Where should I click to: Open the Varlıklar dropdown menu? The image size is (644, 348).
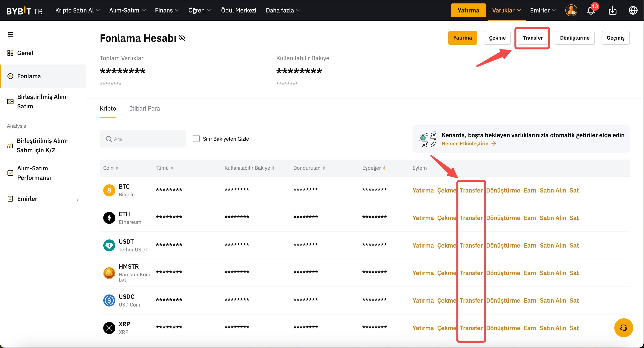[507, 11]
